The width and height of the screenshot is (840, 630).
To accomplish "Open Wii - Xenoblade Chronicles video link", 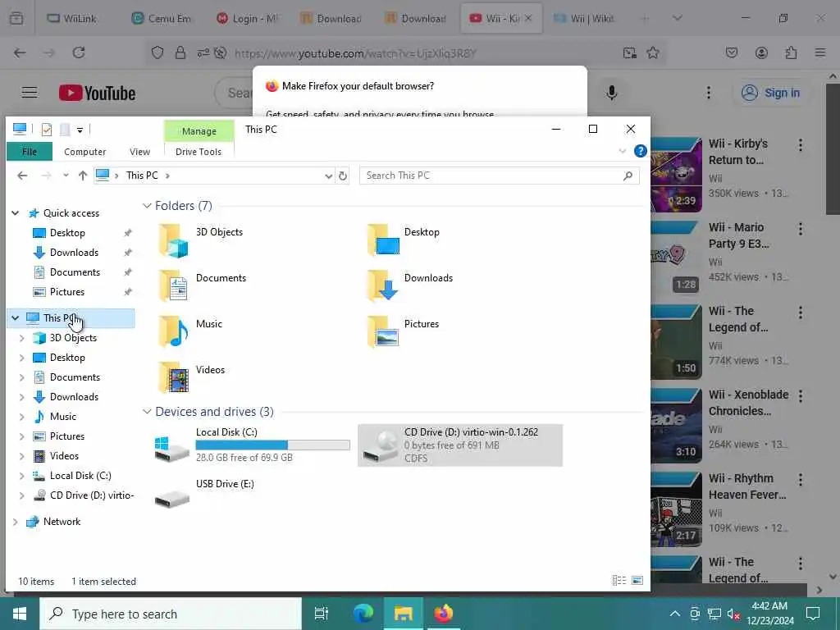I will point(748,403).
